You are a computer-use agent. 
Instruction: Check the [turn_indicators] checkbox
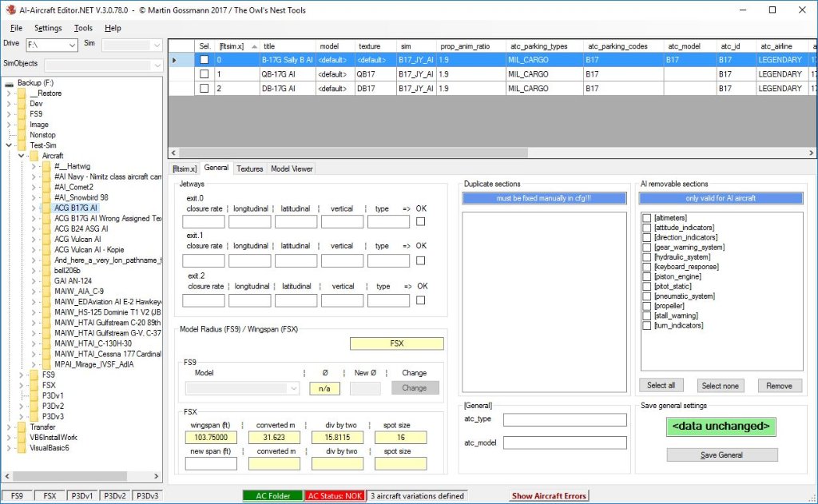(647, 326)
